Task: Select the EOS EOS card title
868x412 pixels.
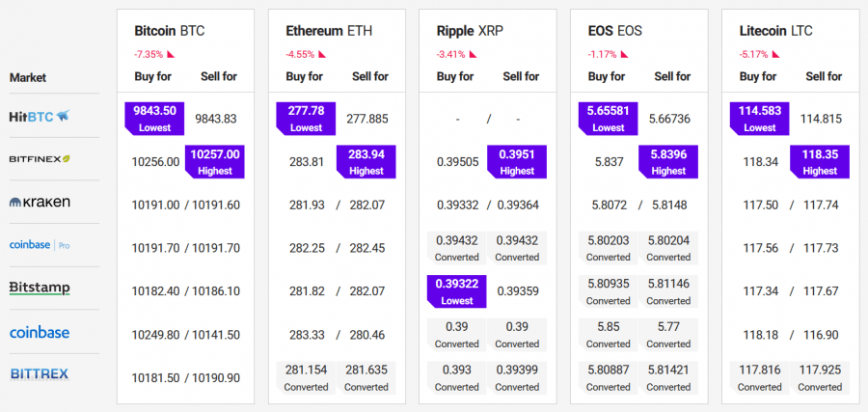Action: click(615, 31)
